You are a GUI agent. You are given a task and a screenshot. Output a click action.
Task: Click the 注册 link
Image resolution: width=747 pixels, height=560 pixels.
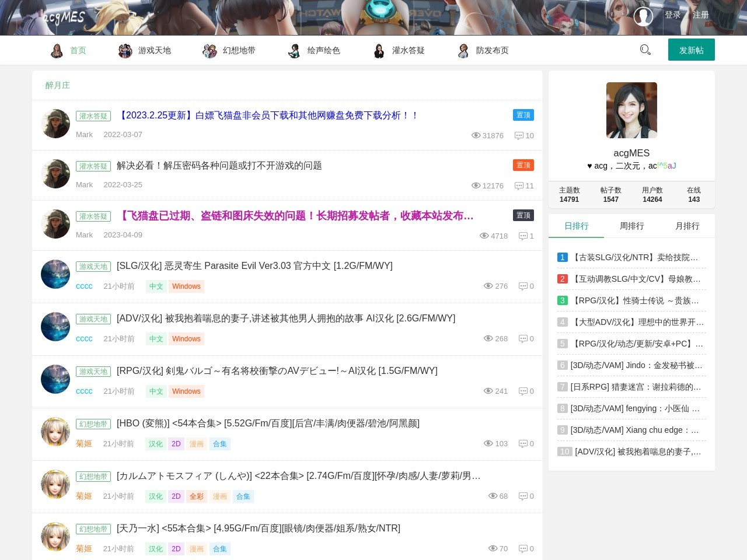(x=700, y=15)
